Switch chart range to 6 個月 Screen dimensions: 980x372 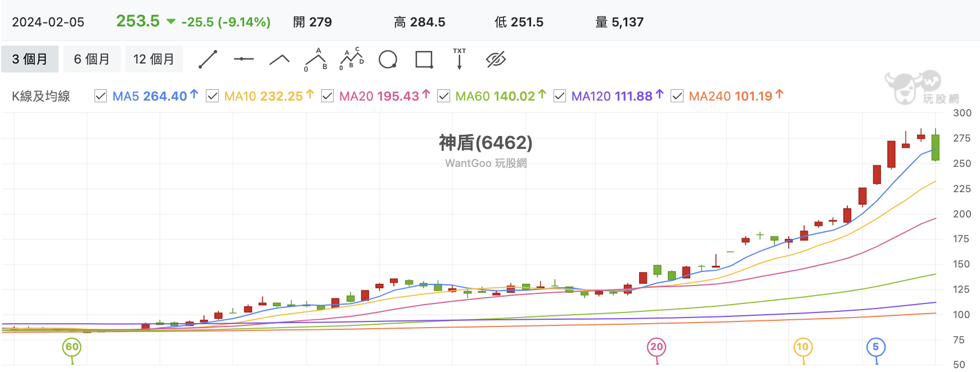[x=92, y=59]
